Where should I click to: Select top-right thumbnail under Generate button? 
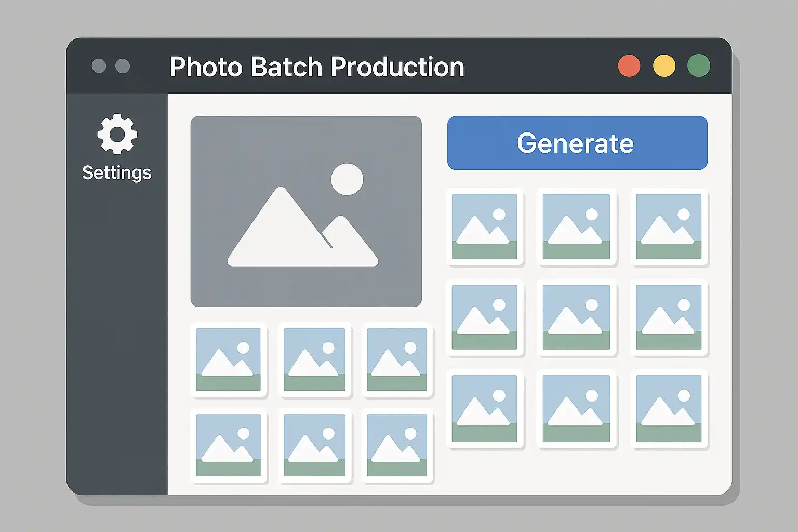click(669, 227)
